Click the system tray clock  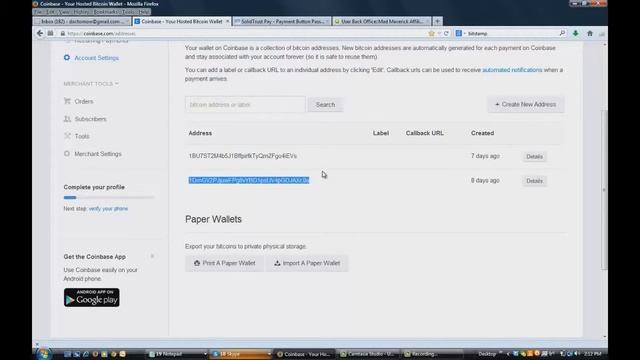pos(592,354)
